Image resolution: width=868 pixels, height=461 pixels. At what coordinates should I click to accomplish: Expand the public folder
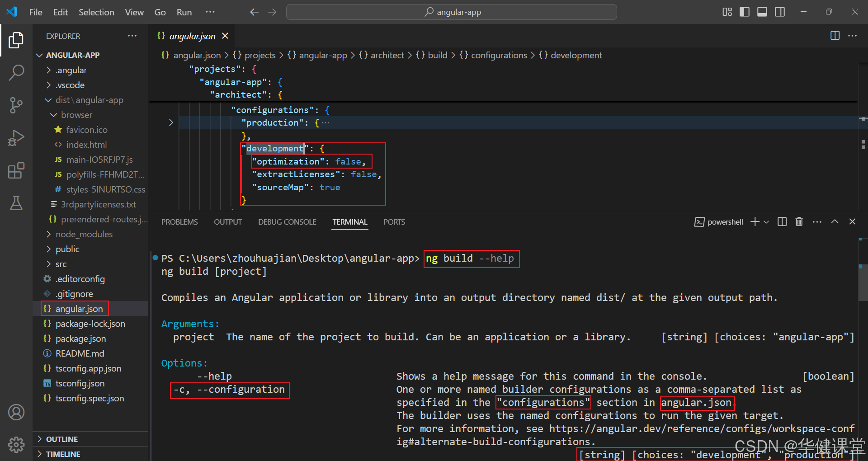[90, 249]
